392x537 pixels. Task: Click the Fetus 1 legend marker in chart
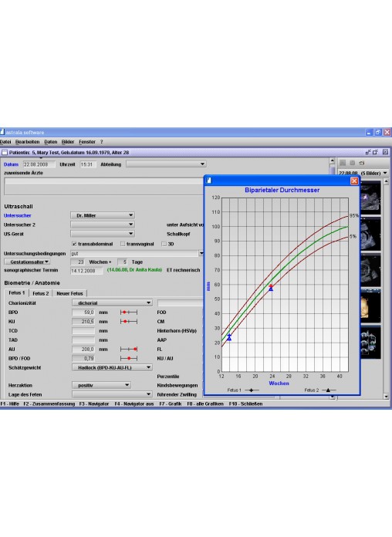point(252,390)
